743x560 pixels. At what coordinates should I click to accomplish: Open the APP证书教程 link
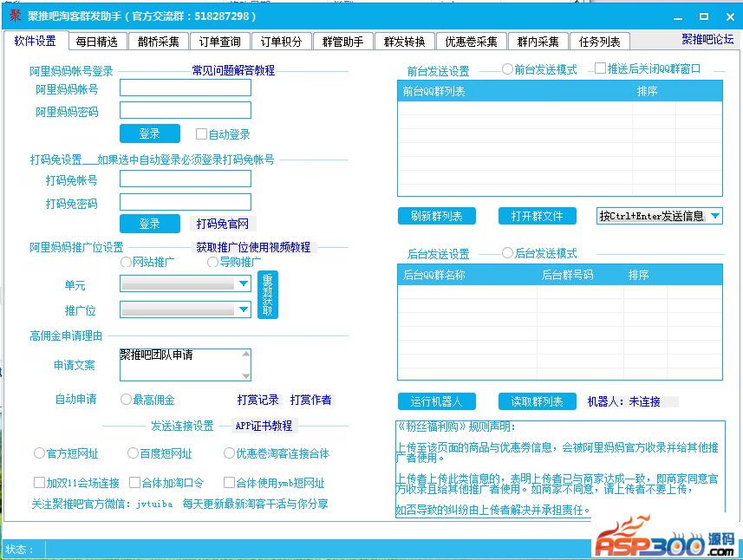(264, 426)
